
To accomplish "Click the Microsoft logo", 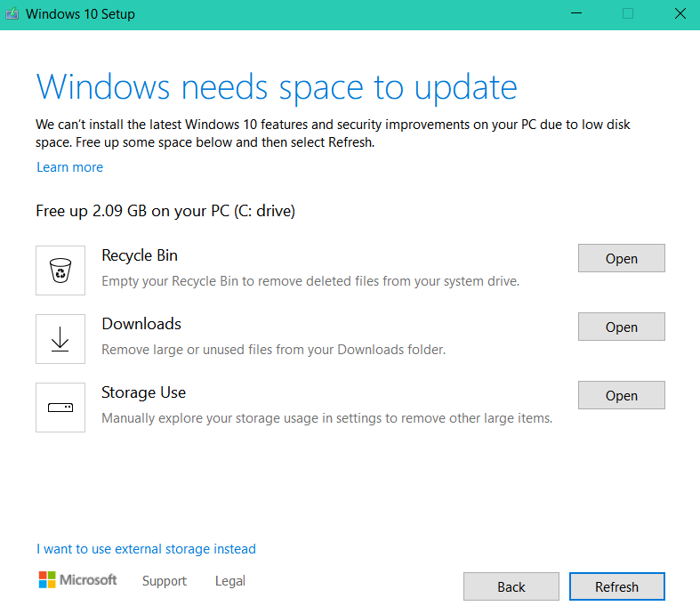I will click(x=77, y=579).
